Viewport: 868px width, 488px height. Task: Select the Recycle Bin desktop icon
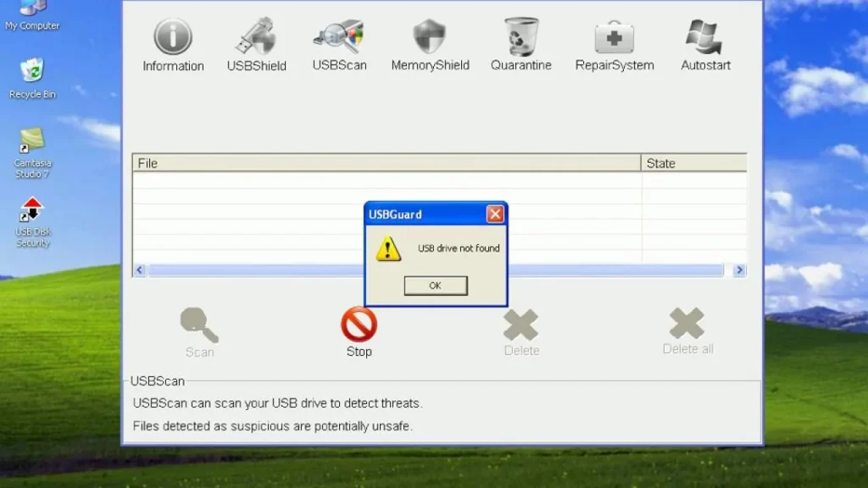coord(32,79)
